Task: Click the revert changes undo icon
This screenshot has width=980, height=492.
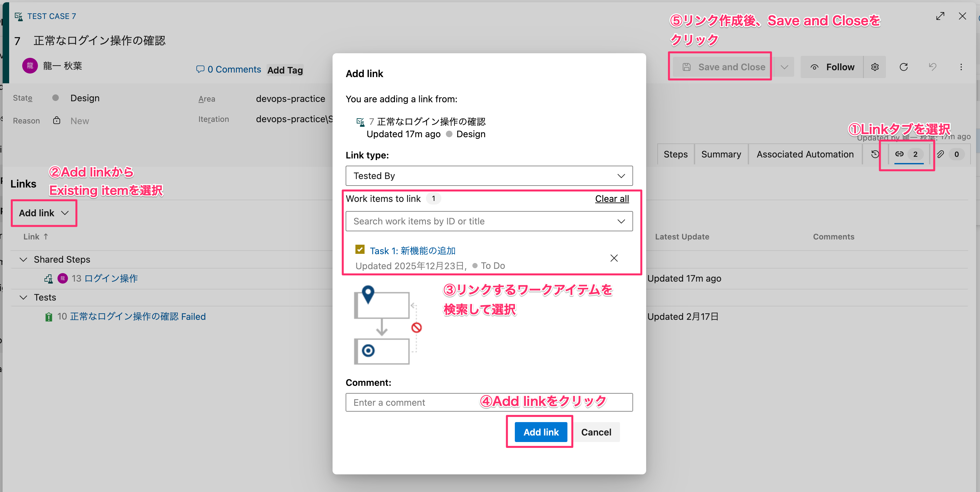Action: click(932, 67)
